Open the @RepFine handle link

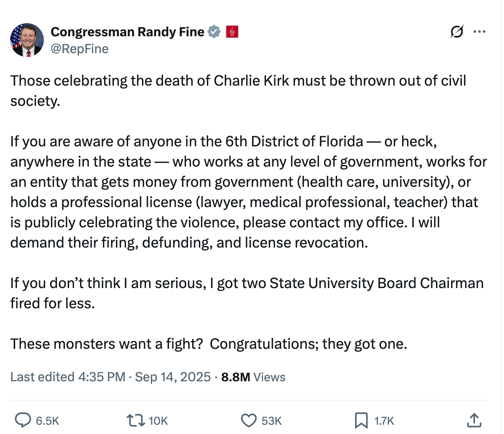tap(80, 49)
